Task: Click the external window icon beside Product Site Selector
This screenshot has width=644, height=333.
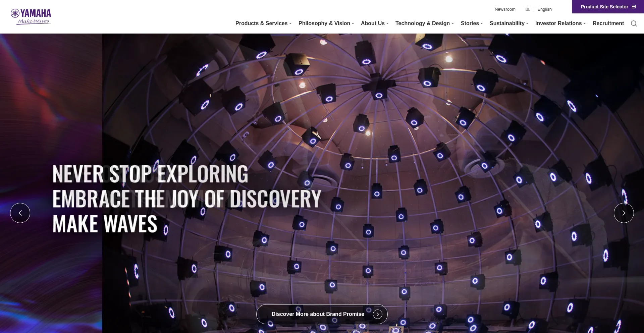Action: click(634, 7)
